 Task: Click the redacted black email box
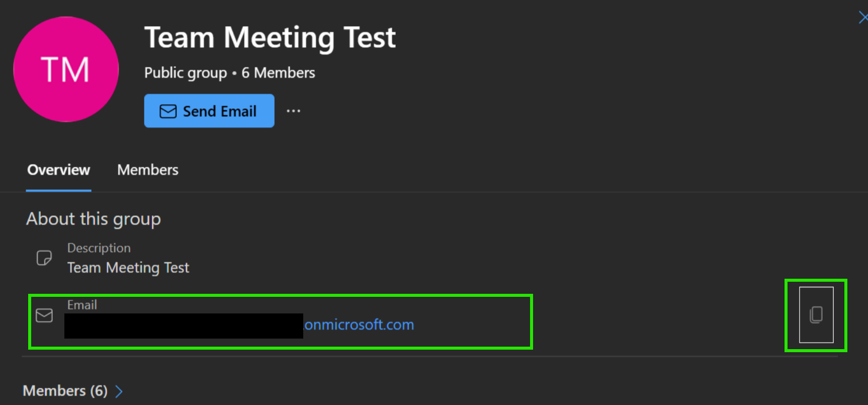tap(184, 326)
